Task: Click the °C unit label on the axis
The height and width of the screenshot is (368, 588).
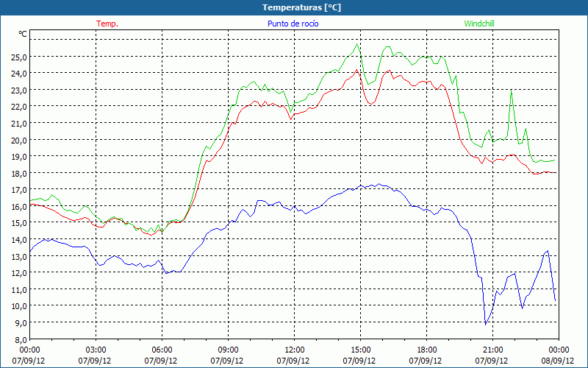Action: click(23, 34)
